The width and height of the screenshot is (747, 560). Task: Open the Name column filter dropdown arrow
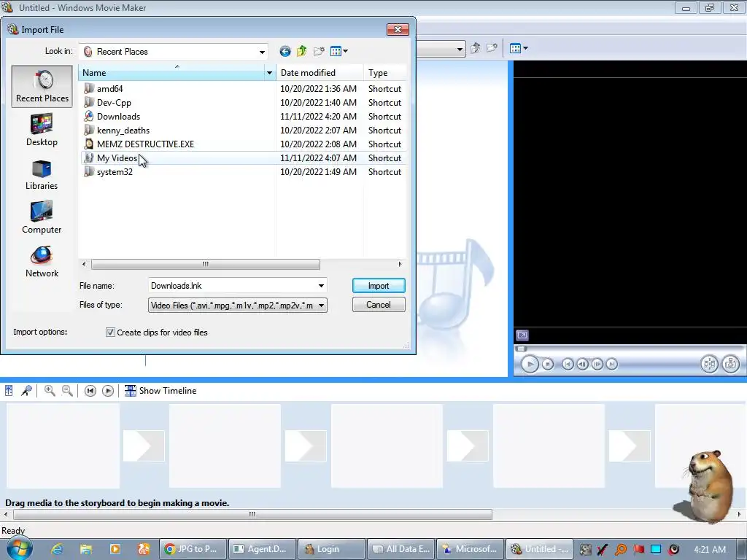pos(270,73)
